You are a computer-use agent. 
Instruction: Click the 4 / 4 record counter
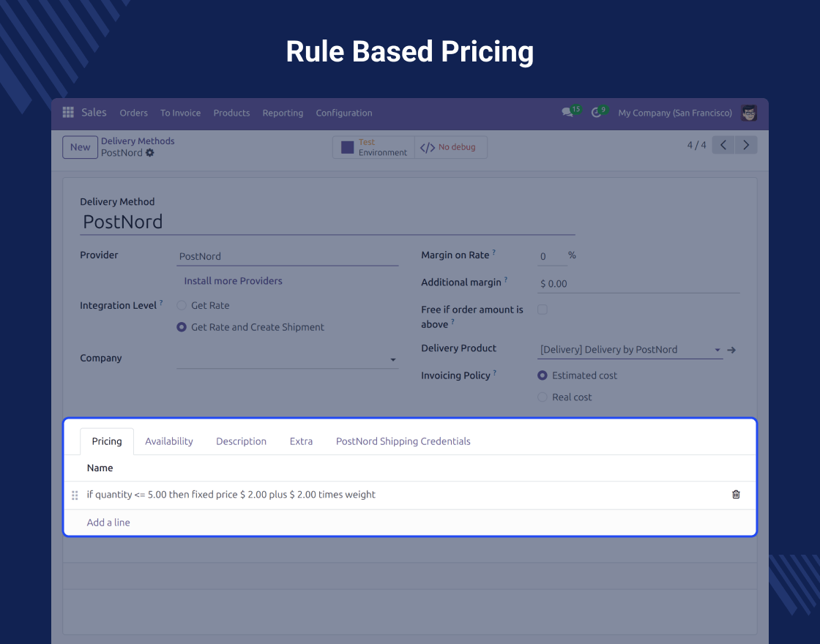pyautogui.click(x=696, y=145)
